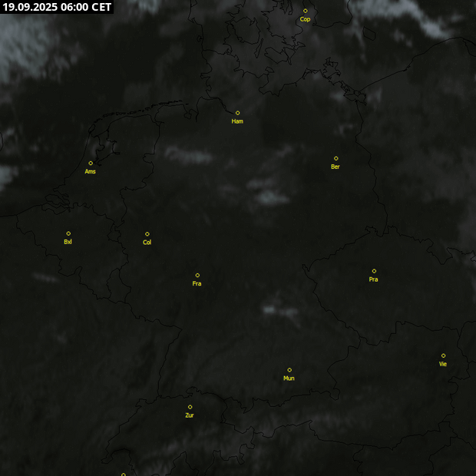
Task: Click the Hamburg (Ham) diamond marker
Action: point(238,113)
